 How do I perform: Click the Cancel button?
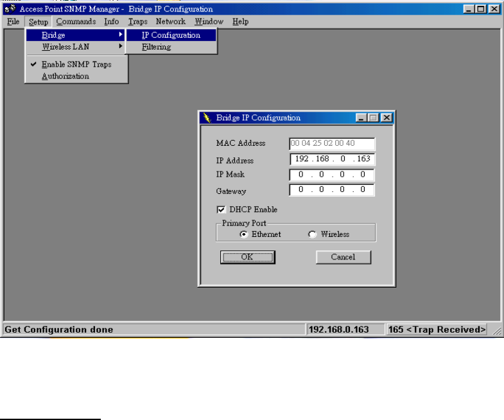tap(343, 257)
